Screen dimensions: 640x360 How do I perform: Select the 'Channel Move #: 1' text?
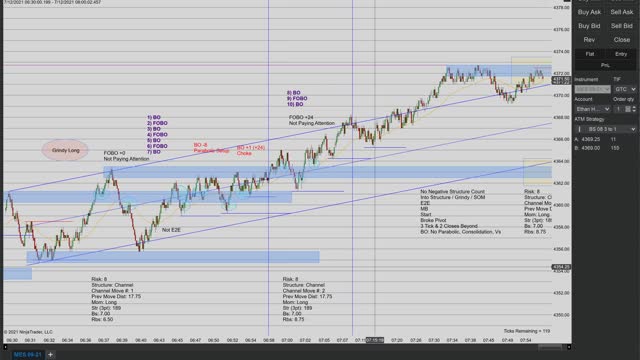tap(112, 291)
